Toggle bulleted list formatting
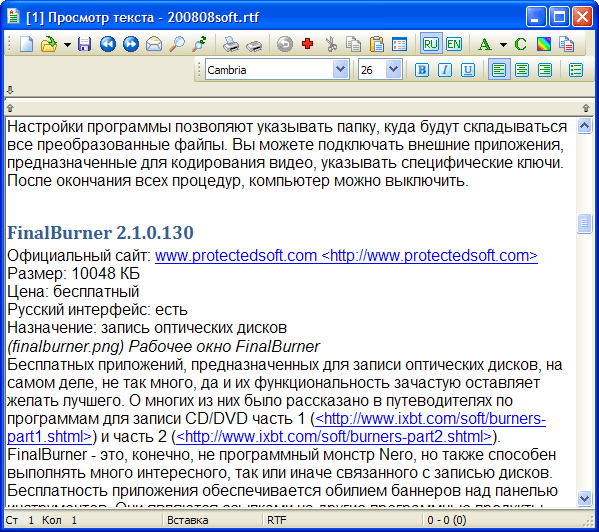This screenshot has height=532, width=599. tap(576, 70)
